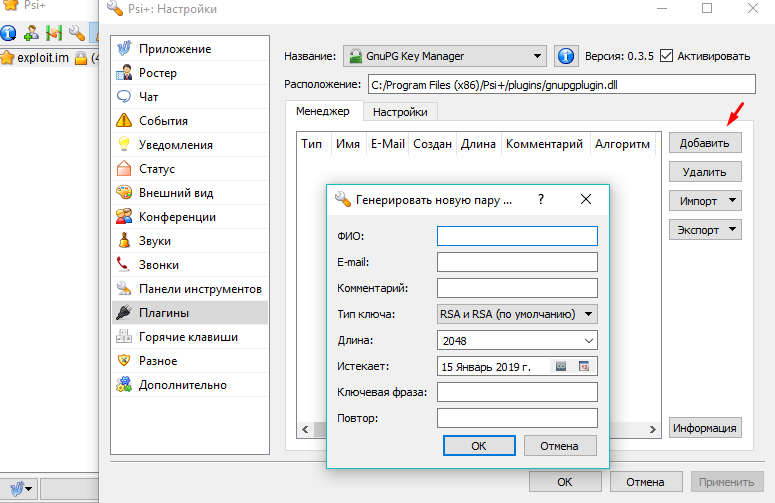This screenshot has height=503, width=775.
Task: Click the Информация button
Action: click(705, 428)
